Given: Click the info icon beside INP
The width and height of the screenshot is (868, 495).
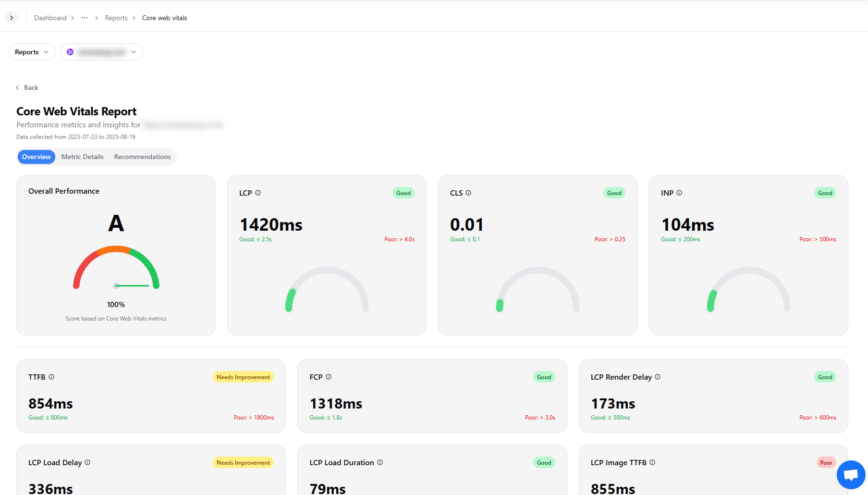Looking at the screenshot, I should click(x=679, y=193).
